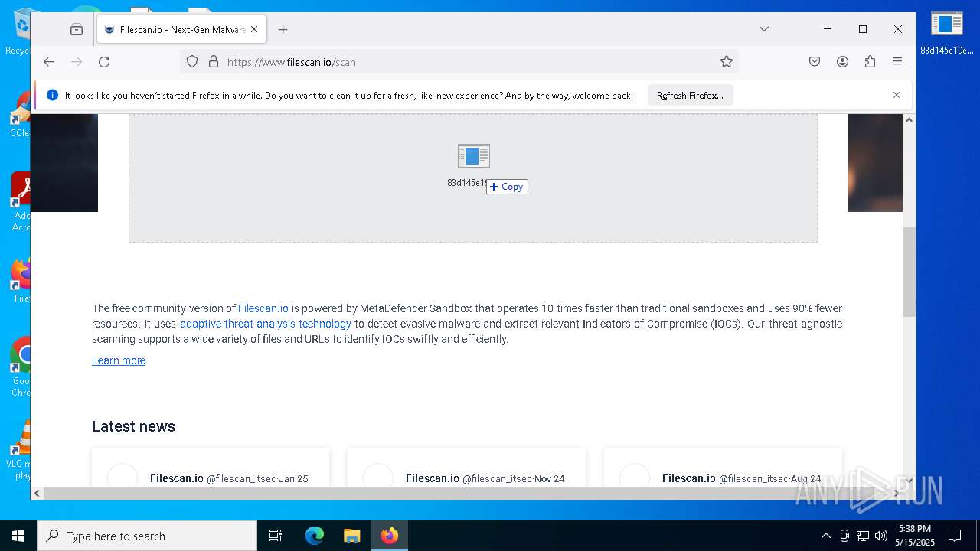Image resolution: width=980 pixels, height=551 pixels.
Task: Bookmark this page with star icon
Action: pos(727,62)
